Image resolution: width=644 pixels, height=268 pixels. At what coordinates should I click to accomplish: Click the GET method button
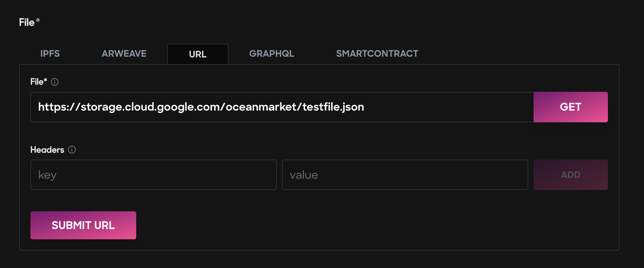[570, 107]
